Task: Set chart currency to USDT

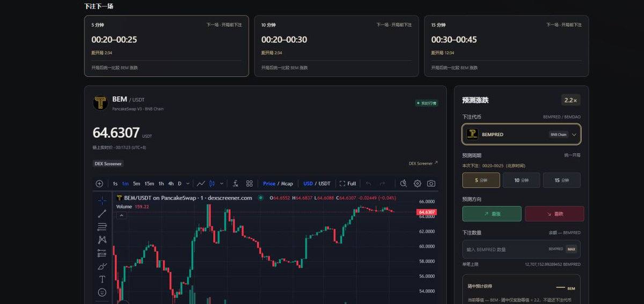Action: click(325, 183)
